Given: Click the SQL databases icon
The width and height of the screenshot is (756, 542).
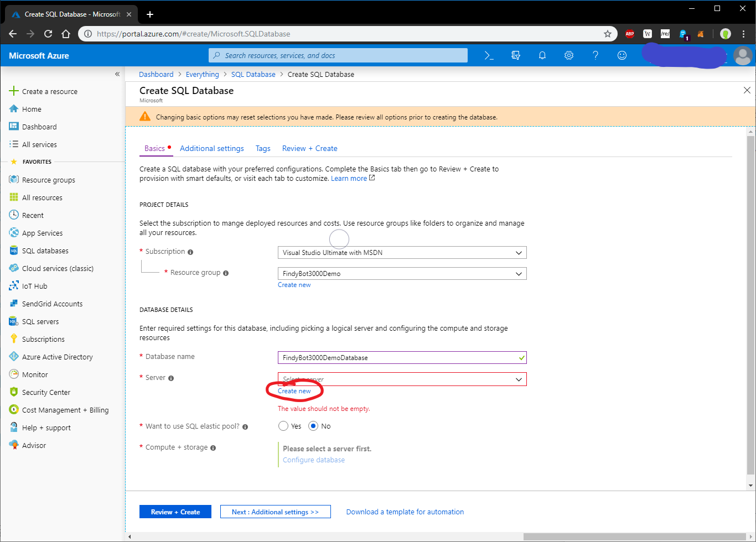Looking at the screenshot, I should click(x=14, y=251).
